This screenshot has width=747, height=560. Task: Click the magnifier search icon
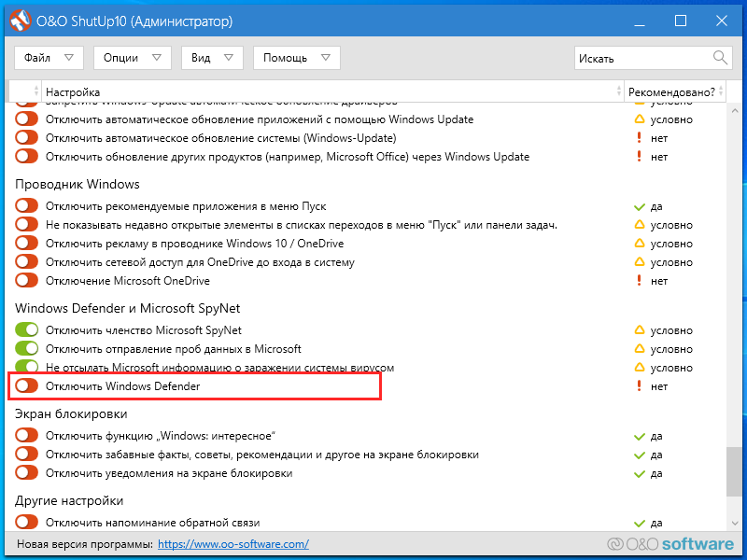720,58
